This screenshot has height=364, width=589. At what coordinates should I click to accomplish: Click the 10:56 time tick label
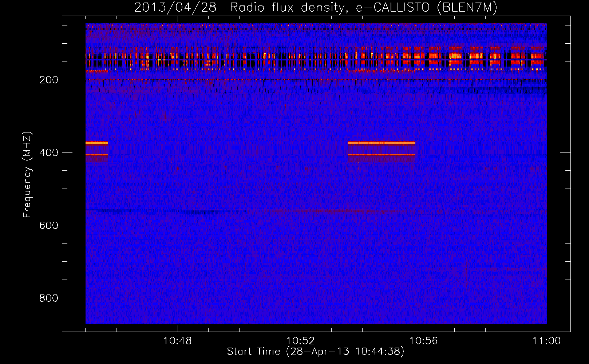point(423,341)
